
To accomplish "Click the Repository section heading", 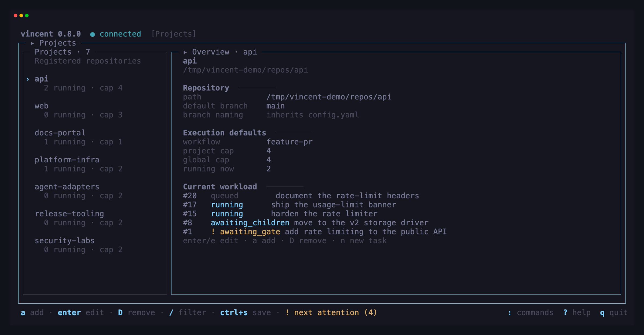I will [x=206, y=88].
